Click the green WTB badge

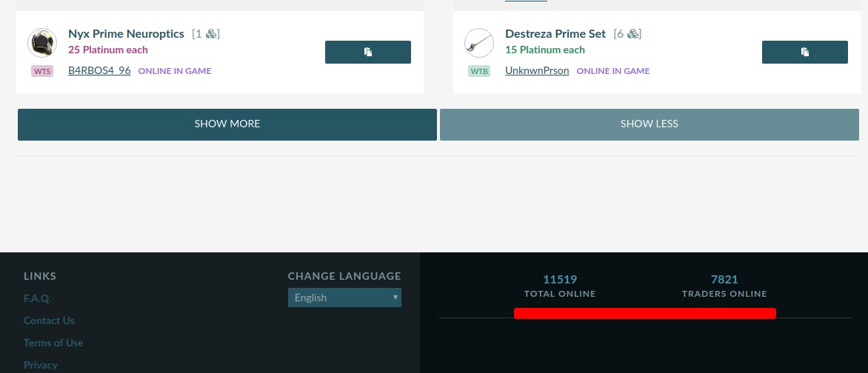[x=479, y=71]
